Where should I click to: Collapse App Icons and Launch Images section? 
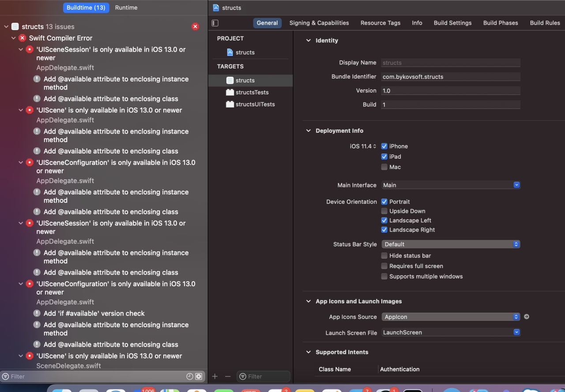tap(309, 301)
